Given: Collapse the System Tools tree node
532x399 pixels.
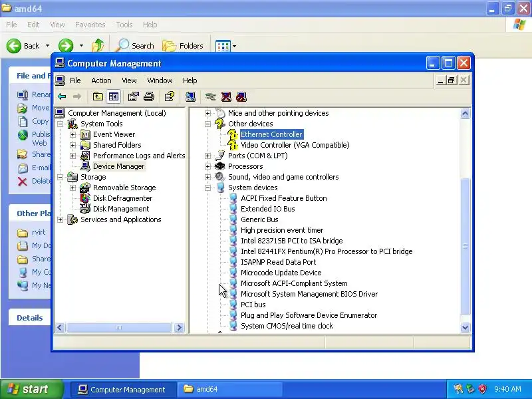Looking at the screenshot, I should coord(60,124).
